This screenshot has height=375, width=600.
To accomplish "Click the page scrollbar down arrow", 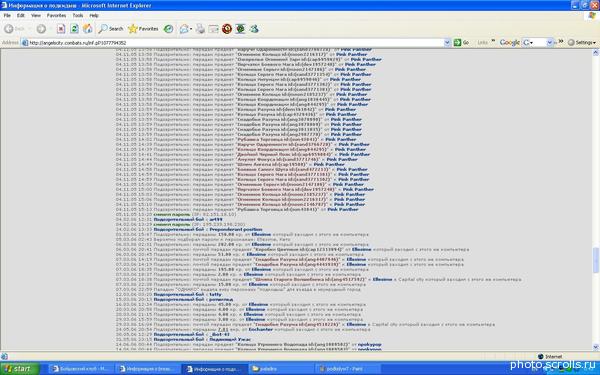I will coord(596,347).
